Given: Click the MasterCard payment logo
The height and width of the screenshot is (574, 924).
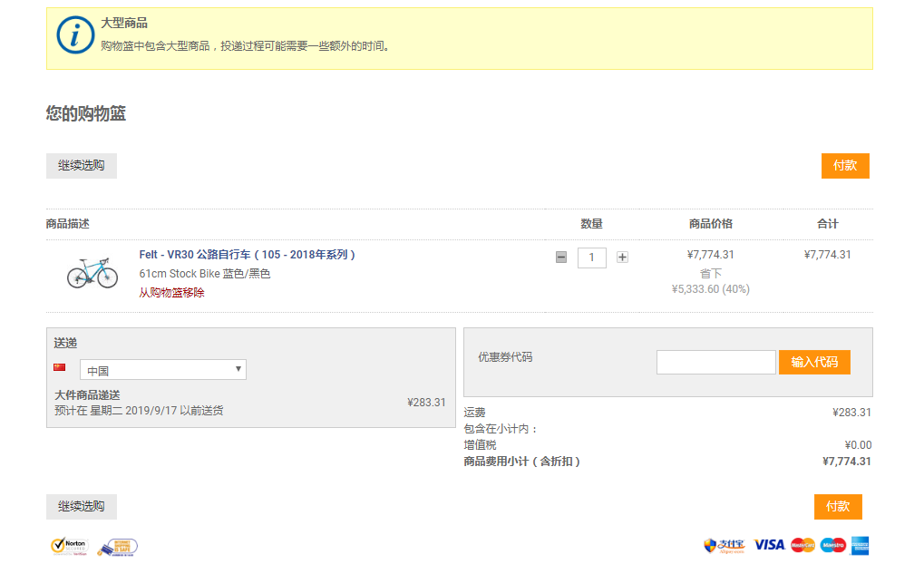Looking at the screenshot, I should coord(802,545).
